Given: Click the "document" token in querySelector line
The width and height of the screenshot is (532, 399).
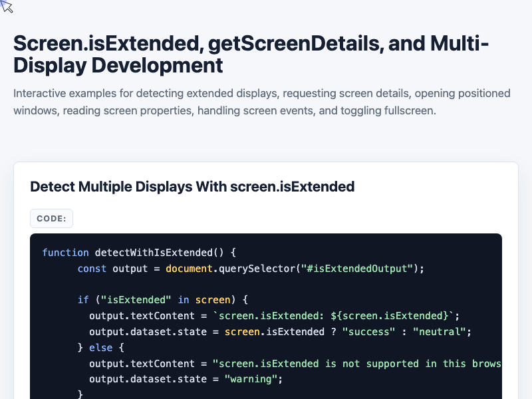Looking at the screenshot, I should click(189, 269).
